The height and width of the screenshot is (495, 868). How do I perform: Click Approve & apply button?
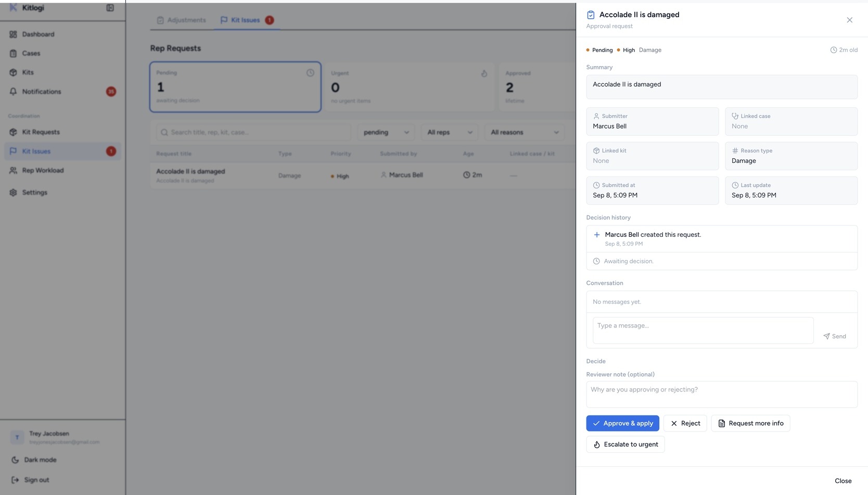click(622, 423)
